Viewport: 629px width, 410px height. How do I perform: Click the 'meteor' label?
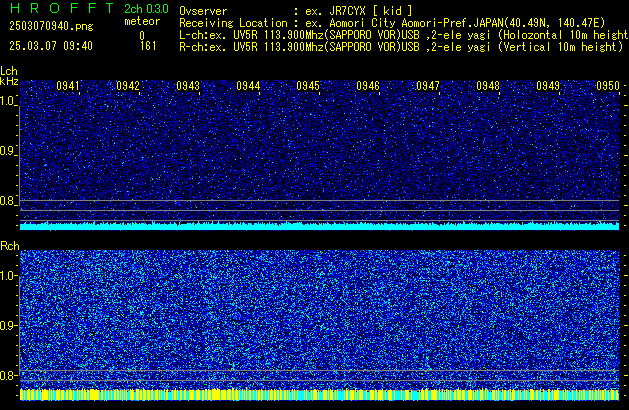[x=142, y=21]
